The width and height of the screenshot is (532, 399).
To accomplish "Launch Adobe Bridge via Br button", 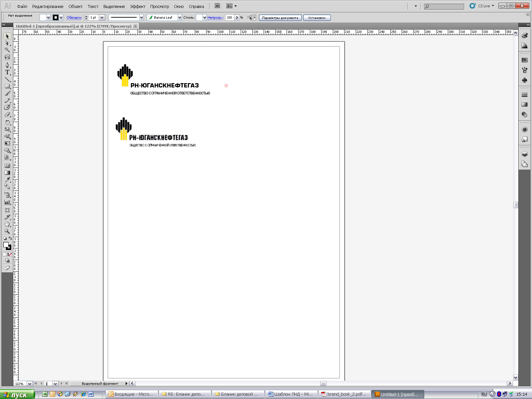I will click(x=217, y=6).
